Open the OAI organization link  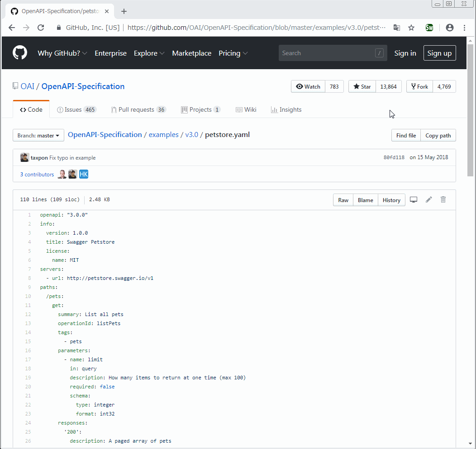pos(27,86)
